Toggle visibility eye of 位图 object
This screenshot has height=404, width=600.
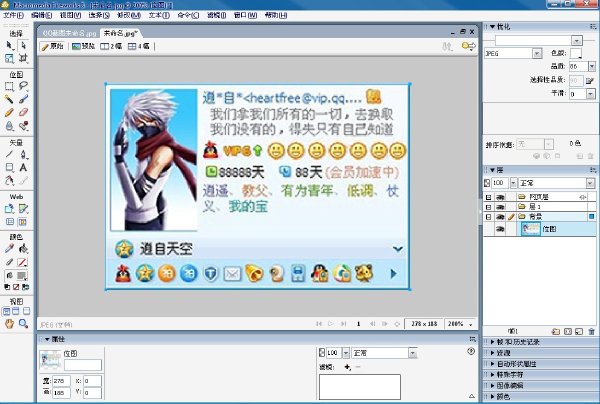[x=500, y=229]
